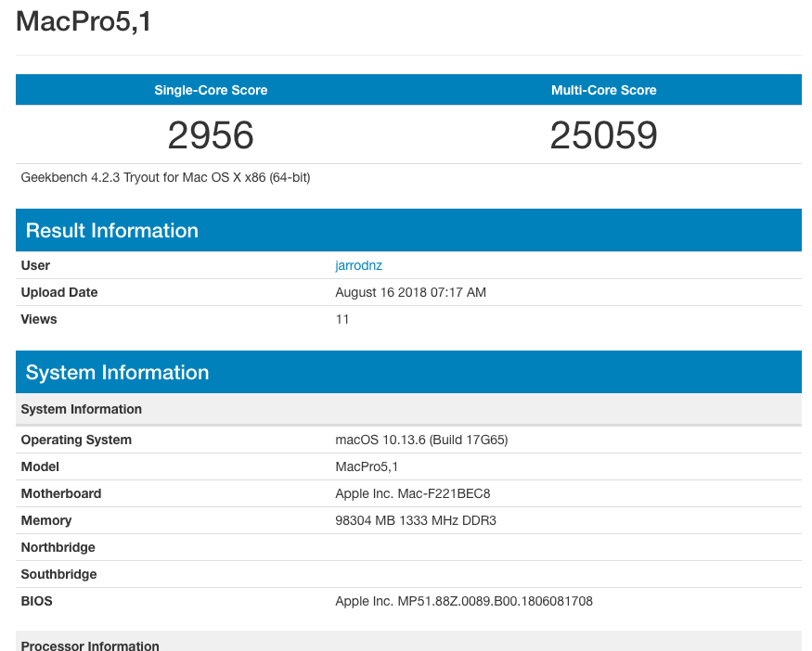The height and width of the screenshot is (651, 812).
Task: Select BIOS value MP51.88Z.0089.B00.1806081708
Action: 464,601
